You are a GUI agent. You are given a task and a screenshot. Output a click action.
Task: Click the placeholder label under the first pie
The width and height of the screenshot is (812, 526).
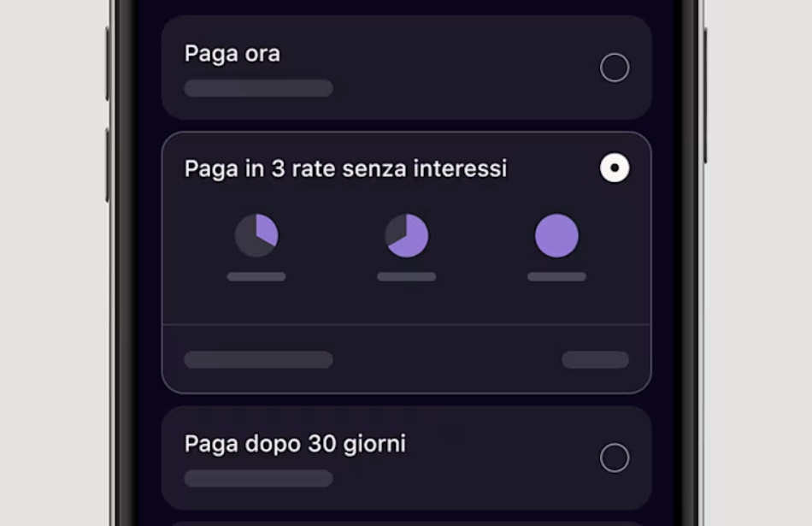256,276
